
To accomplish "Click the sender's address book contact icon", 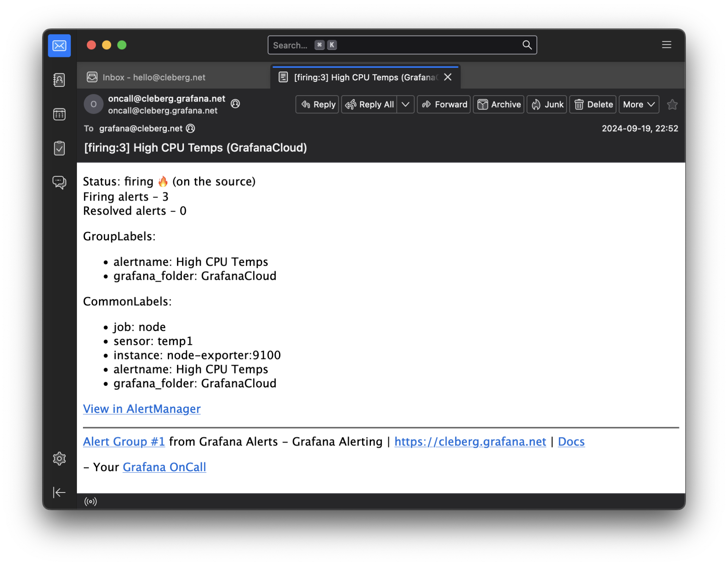I will [235, 104].
